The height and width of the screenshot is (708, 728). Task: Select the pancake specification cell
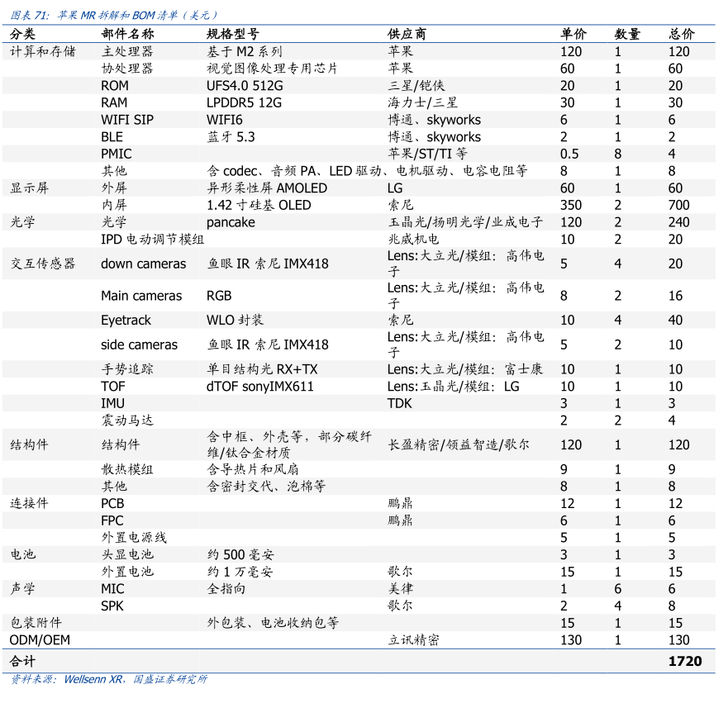coord(231,222)
